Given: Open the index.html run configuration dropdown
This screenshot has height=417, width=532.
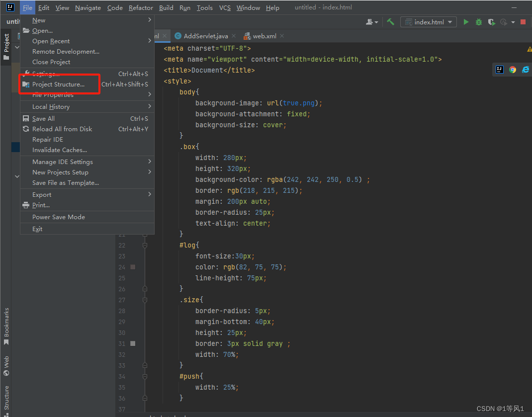Looking at the screenshot, I should point(429,22).
